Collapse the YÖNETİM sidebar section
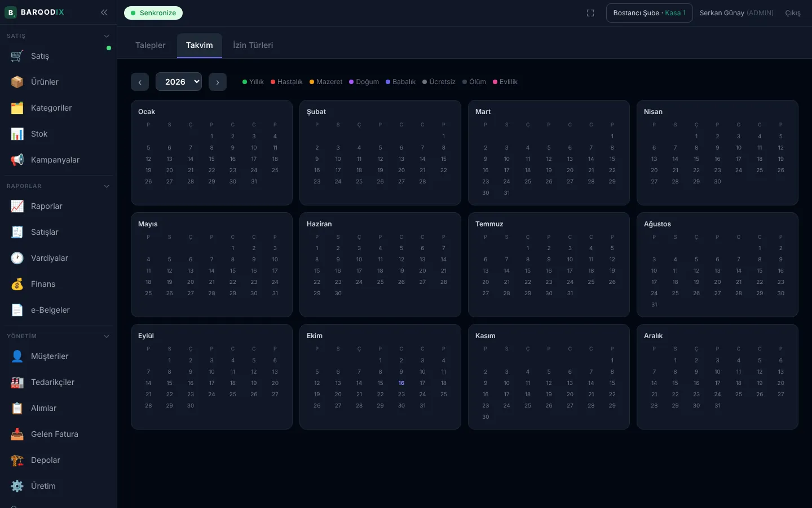Screen dimensions: 812x508 pyautogui.click(x=107, y=336)
